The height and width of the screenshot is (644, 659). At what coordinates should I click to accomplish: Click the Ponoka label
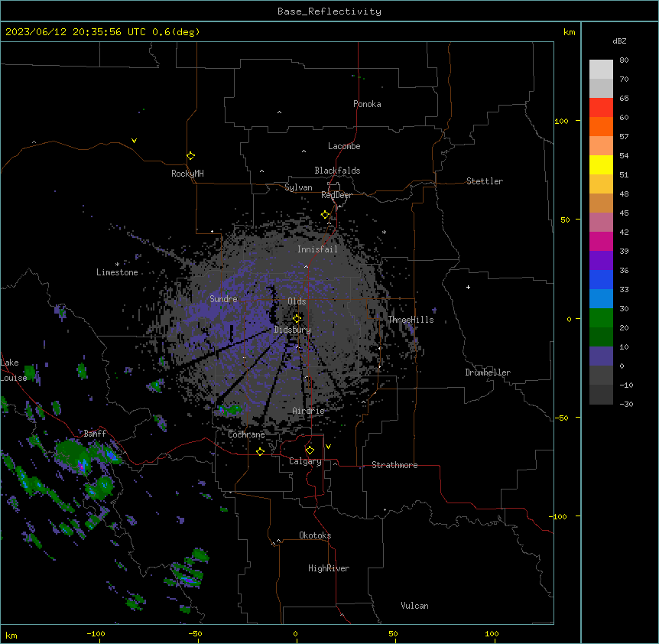(367, 104)
